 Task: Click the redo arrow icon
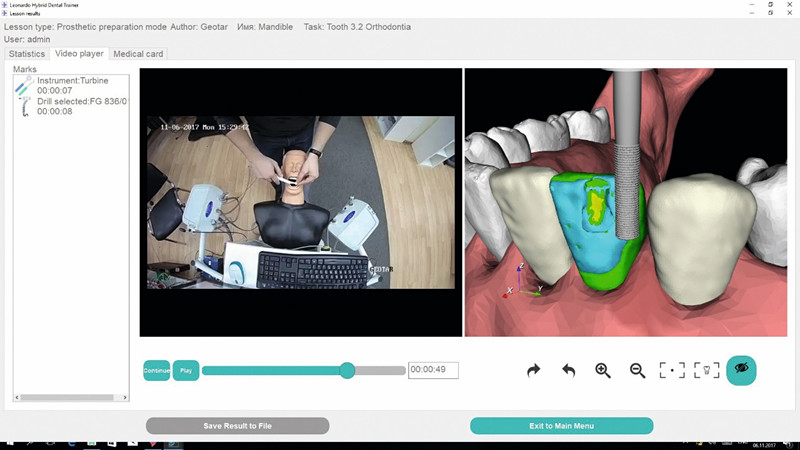click(x=534, y=370)
